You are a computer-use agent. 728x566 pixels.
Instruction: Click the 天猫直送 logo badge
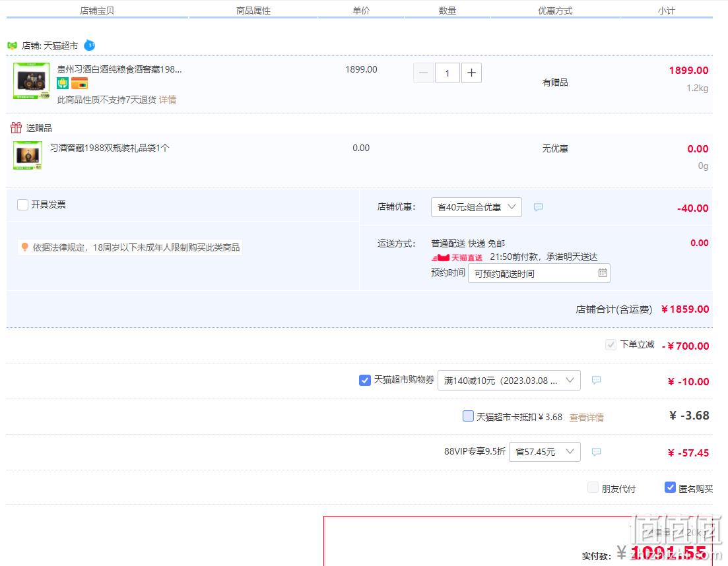click(x=457, y=257)
